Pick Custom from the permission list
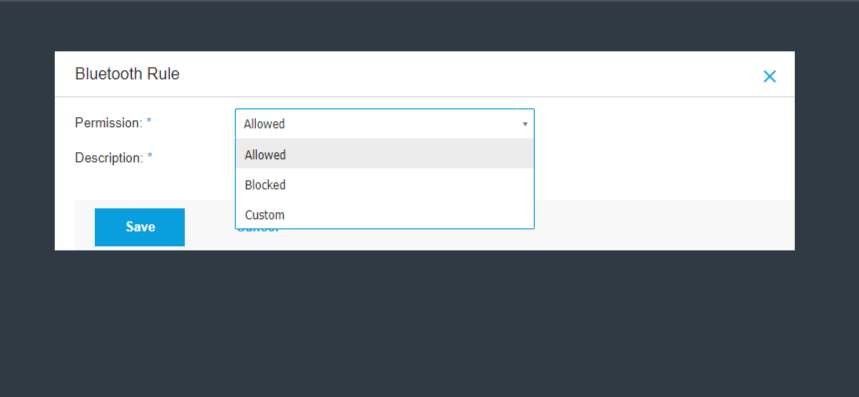 coord(385,215)
